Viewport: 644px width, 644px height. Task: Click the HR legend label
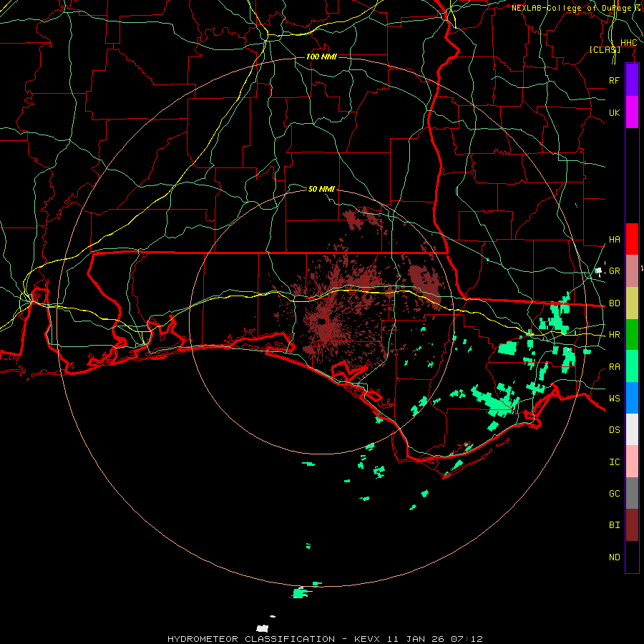(614, 335)
